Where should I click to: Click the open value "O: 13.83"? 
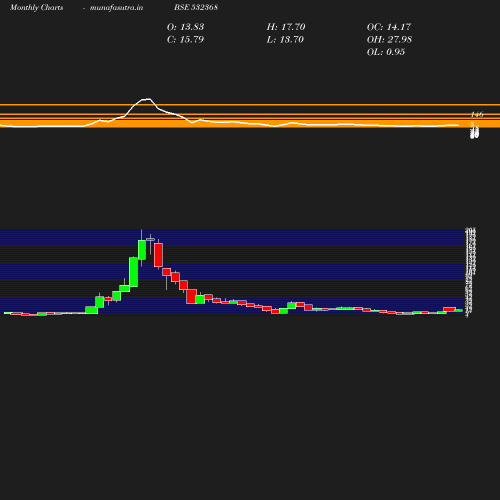pyautogui.click(x=185, y=27)
